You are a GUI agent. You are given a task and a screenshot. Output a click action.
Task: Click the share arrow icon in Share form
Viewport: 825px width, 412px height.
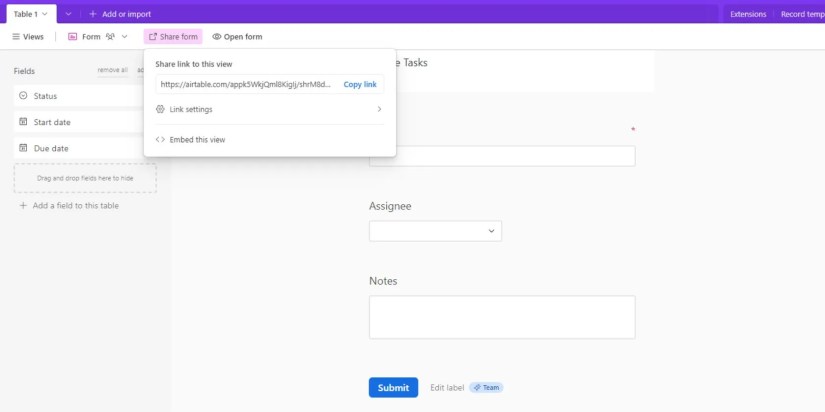pos(153,37)
